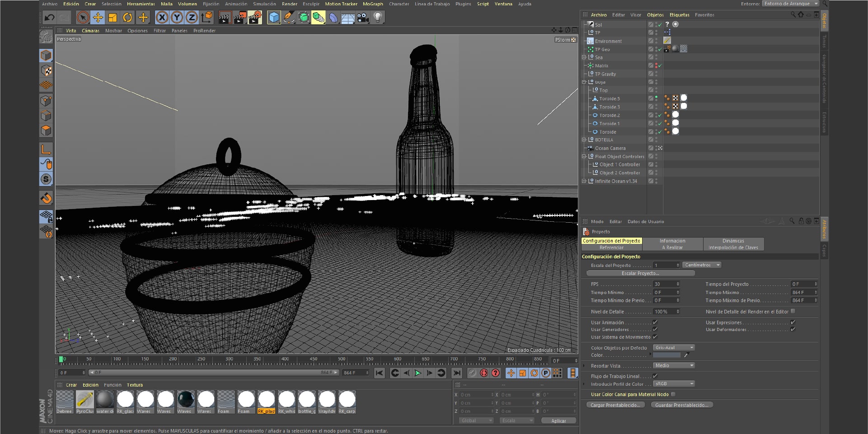Click the Color swatch in project settings

coord(667,355)
